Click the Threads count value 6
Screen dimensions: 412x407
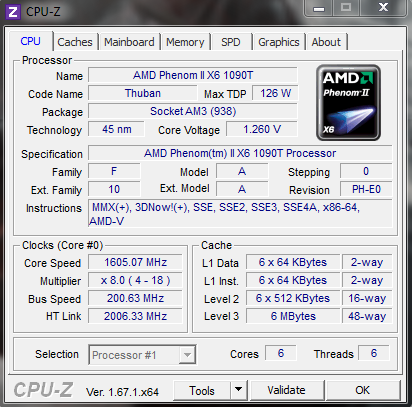pyautogui.click(x=374, y=353)
